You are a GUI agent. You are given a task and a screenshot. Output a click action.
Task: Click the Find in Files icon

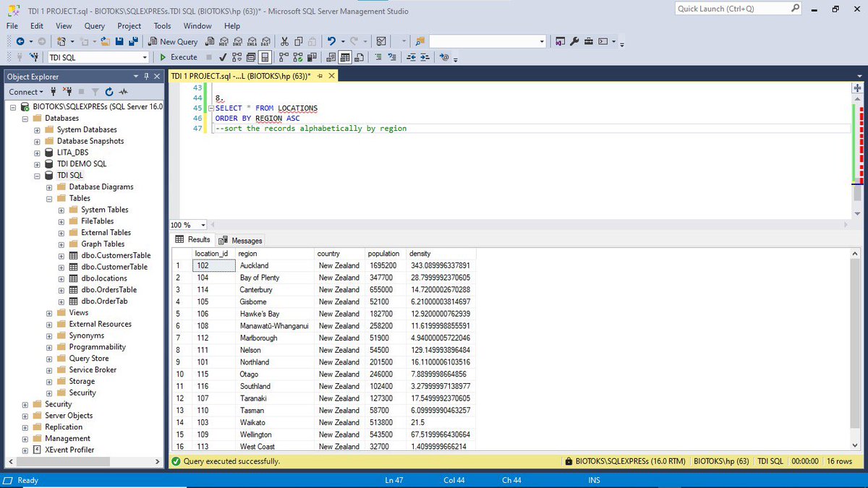(x=420, y=41)
